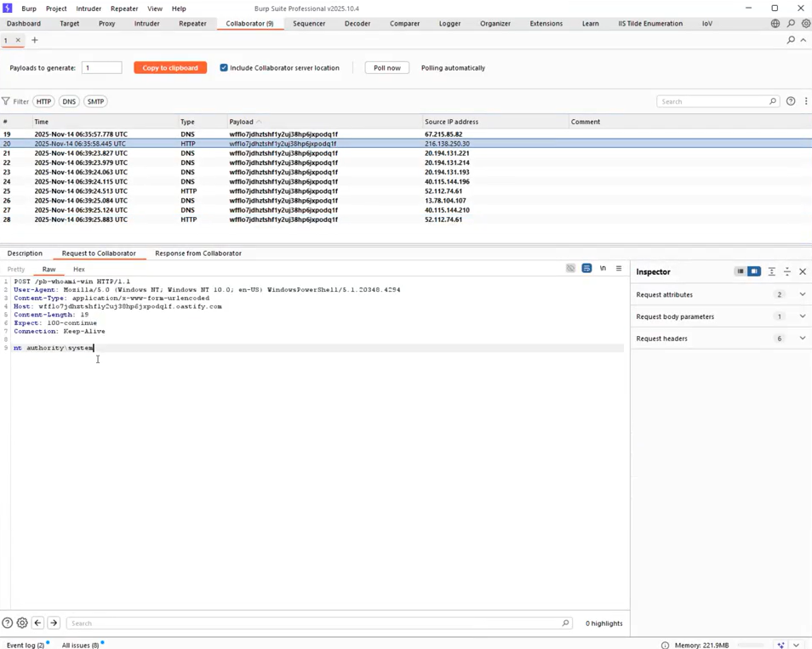Viewport: 812px width, 649px height.
Task: Sort interactions by Type column
Action: coord(203,122)
